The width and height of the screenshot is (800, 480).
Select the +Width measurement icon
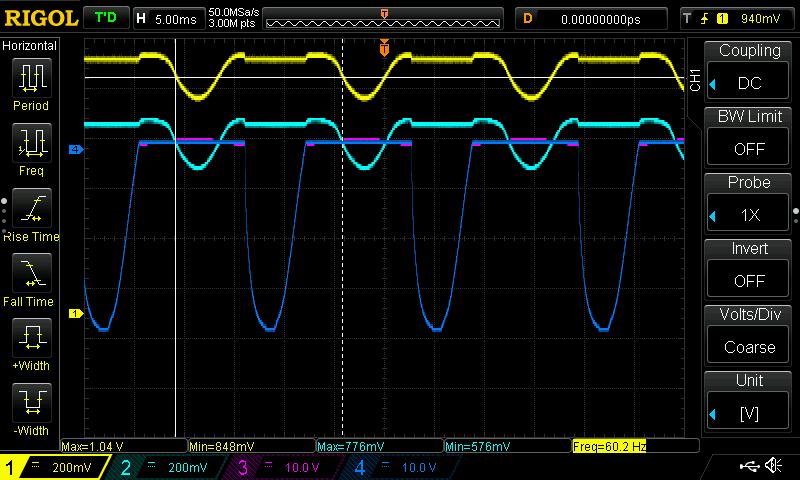click(31, 340)
